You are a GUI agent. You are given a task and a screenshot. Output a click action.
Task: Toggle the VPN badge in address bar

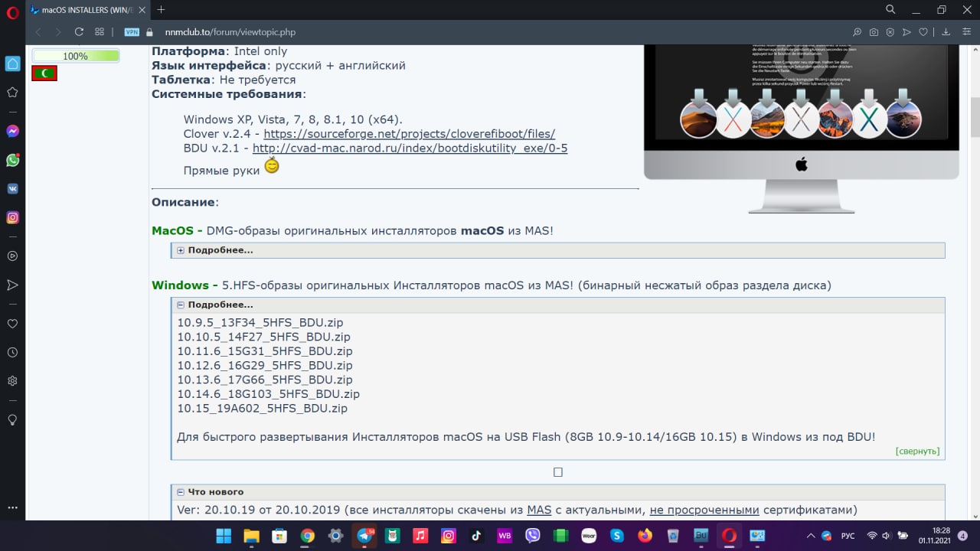(132, 32)
